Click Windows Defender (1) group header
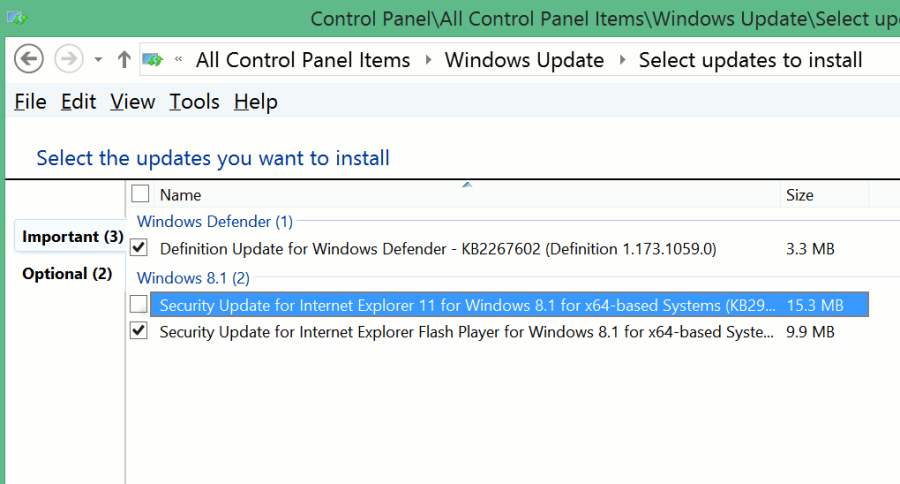This screenshot has width=900, height=484. coord(214,221)
